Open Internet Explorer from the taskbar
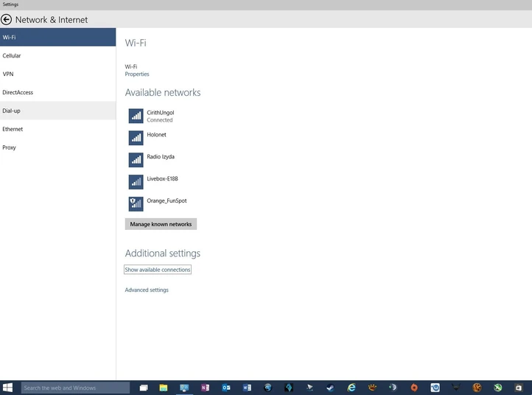The width and height of the screenshot is (532, 395). click(x=351, y=388)
